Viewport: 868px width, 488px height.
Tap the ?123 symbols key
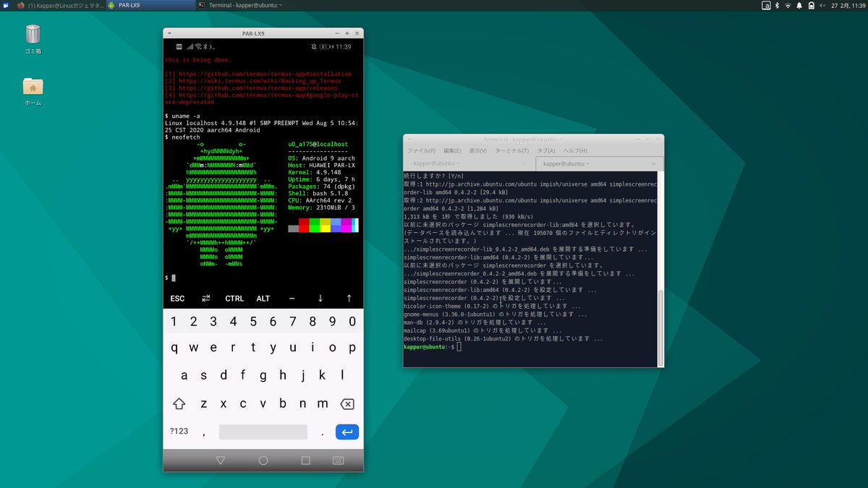179,432
